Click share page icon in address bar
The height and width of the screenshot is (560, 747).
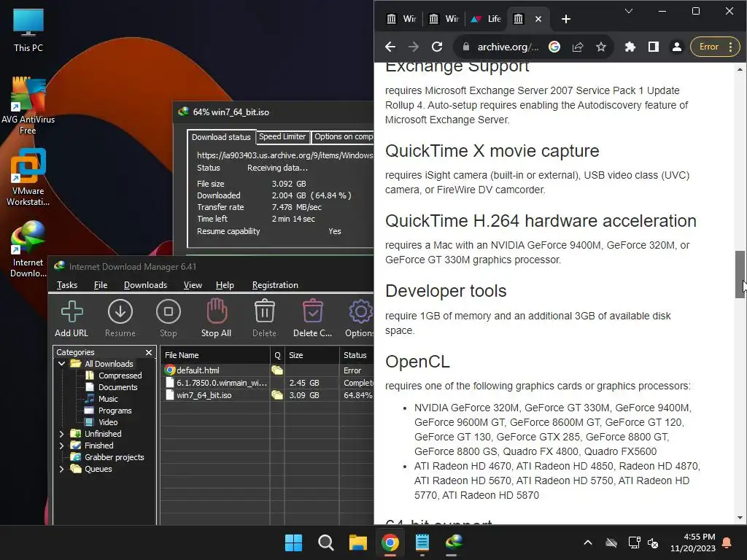(x=578, y=47)
